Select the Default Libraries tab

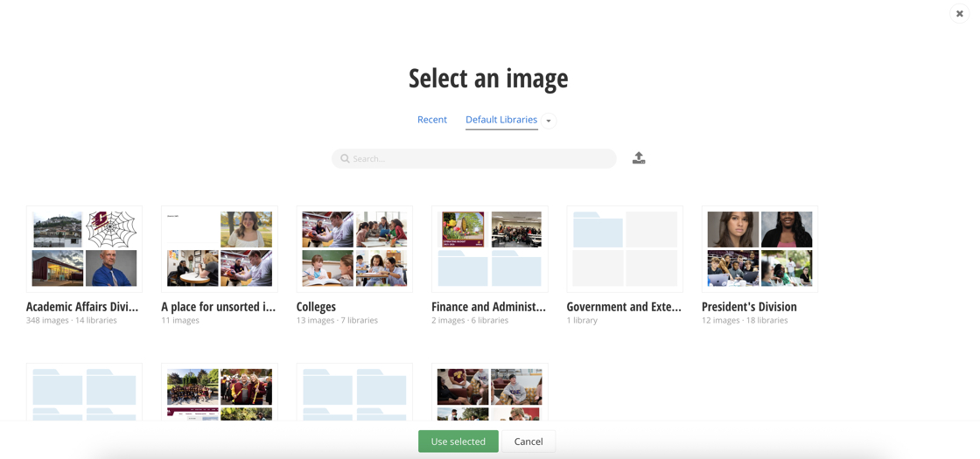click(x=500, y=120)
